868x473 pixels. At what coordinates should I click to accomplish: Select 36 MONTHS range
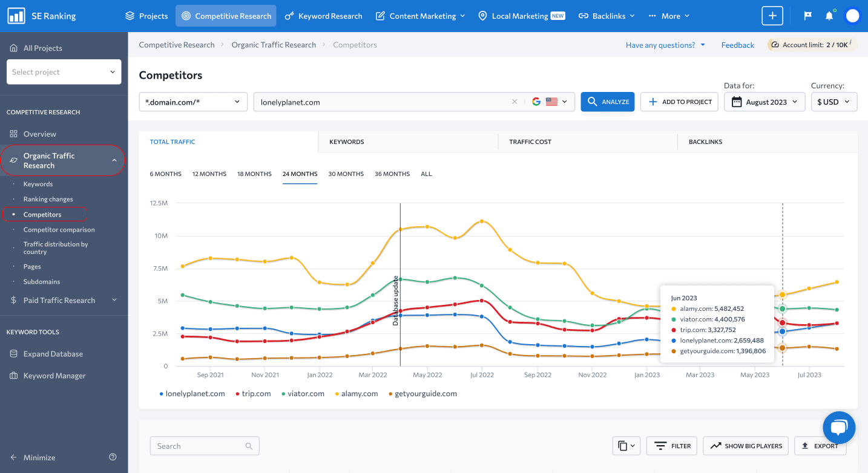coord(392,174)
